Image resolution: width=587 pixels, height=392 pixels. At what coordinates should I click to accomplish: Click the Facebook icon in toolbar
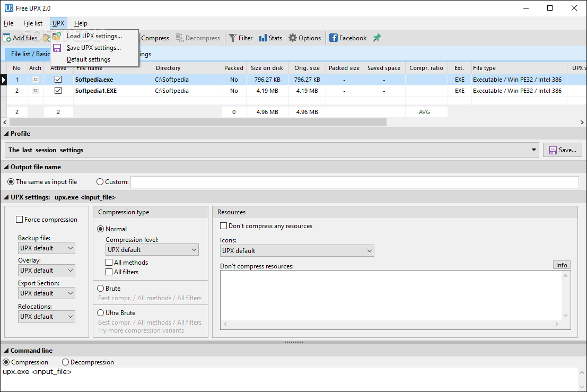tap(333, 38)
